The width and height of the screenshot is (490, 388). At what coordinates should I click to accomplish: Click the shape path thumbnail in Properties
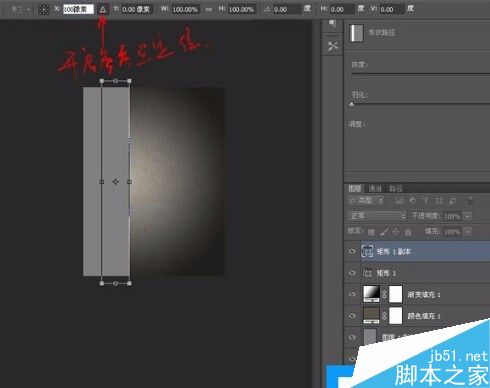(356, 33)
